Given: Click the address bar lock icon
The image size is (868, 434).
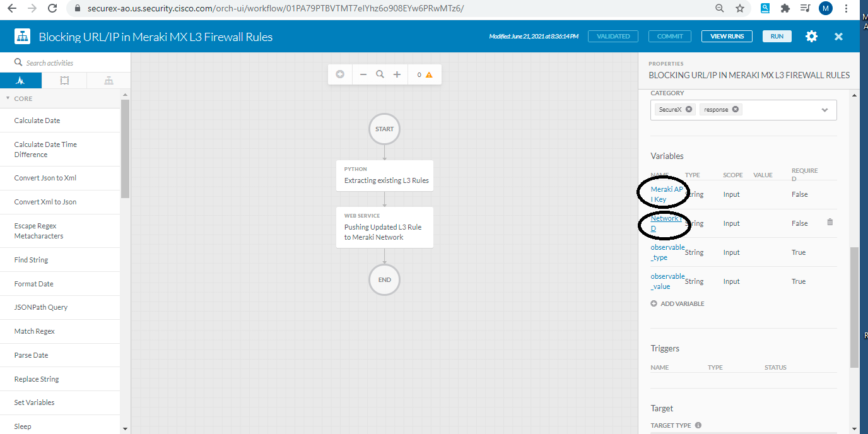Looking at the screenshot, I should (x=78, y=9).
